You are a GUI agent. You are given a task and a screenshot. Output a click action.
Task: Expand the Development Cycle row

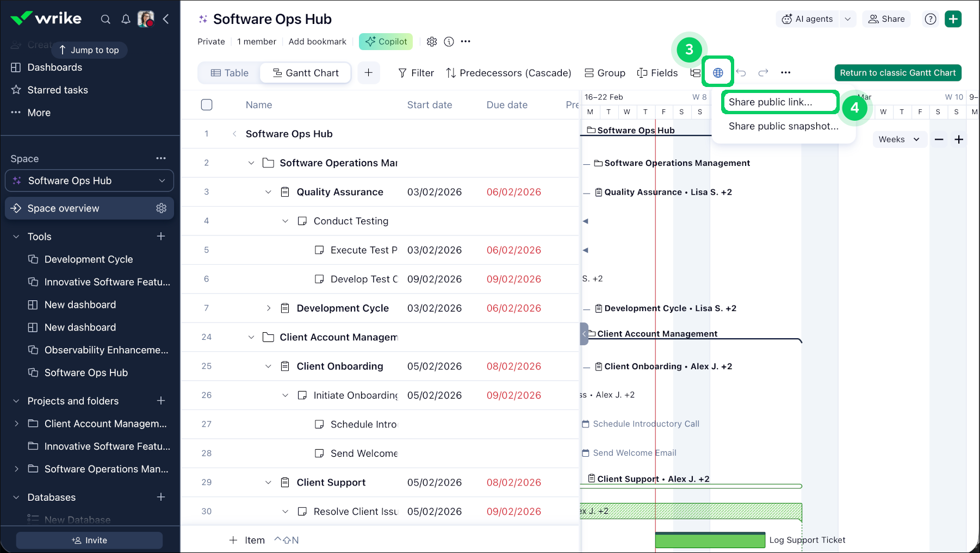click(x=268, y=308)
